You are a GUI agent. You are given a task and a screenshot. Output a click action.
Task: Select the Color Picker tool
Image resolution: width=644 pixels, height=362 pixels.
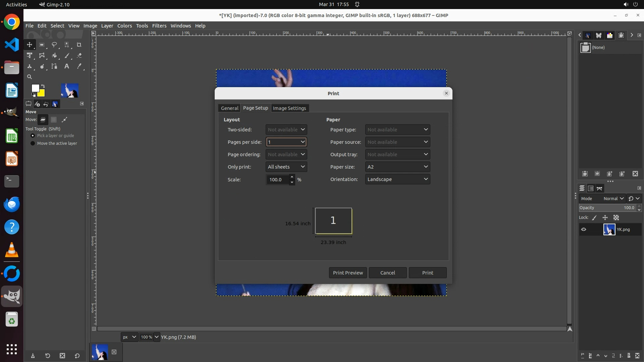click(79, 66)
